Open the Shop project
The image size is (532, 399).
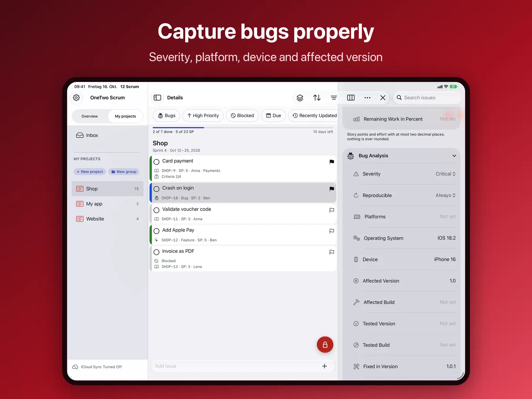point(107,189)
